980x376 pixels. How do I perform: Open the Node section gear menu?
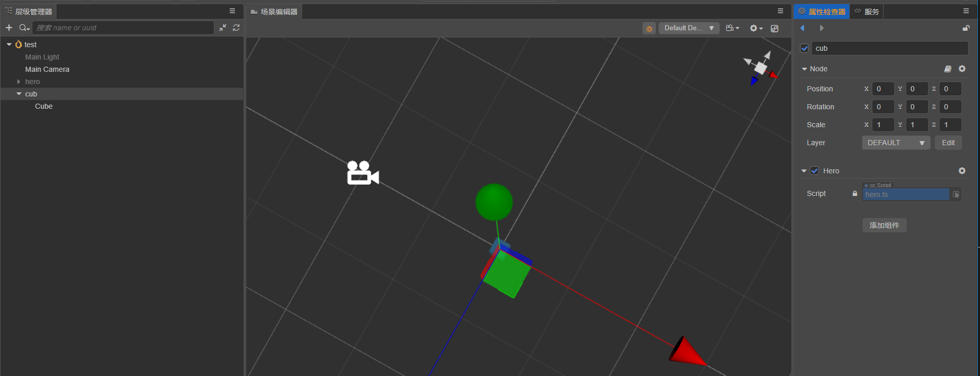(x=962, y=69)
